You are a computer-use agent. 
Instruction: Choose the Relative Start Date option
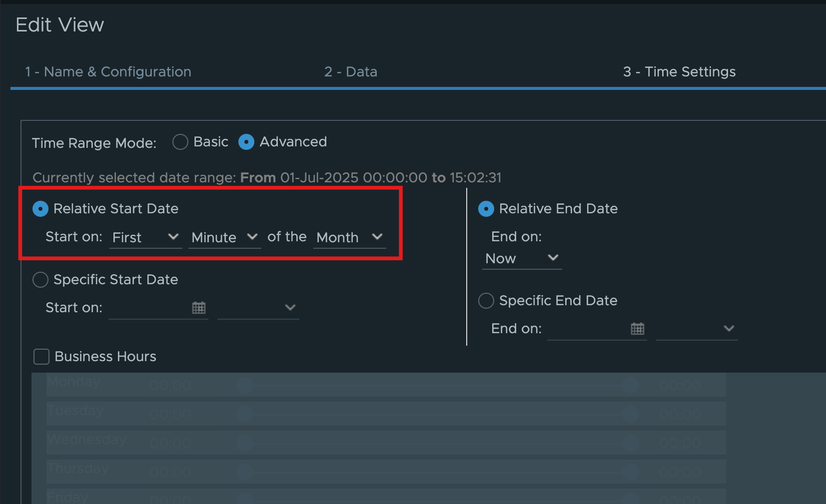coord(40,209)
